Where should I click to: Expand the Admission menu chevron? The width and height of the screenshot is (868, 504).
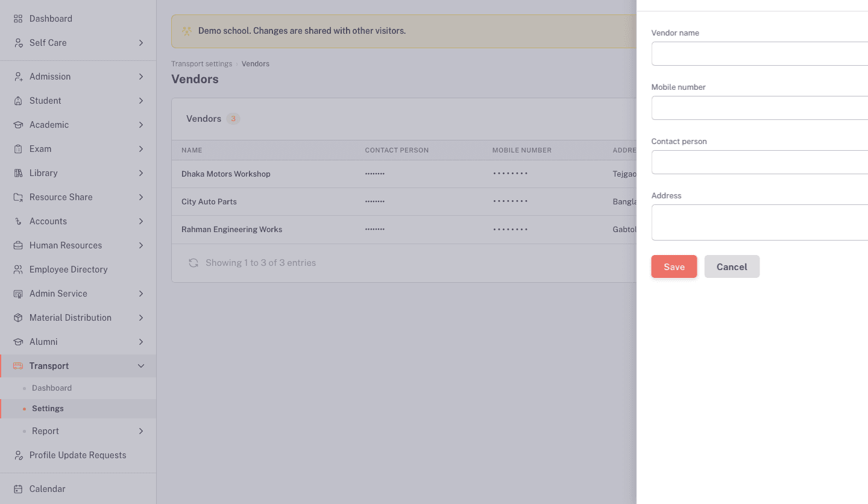tap(141, 77)
